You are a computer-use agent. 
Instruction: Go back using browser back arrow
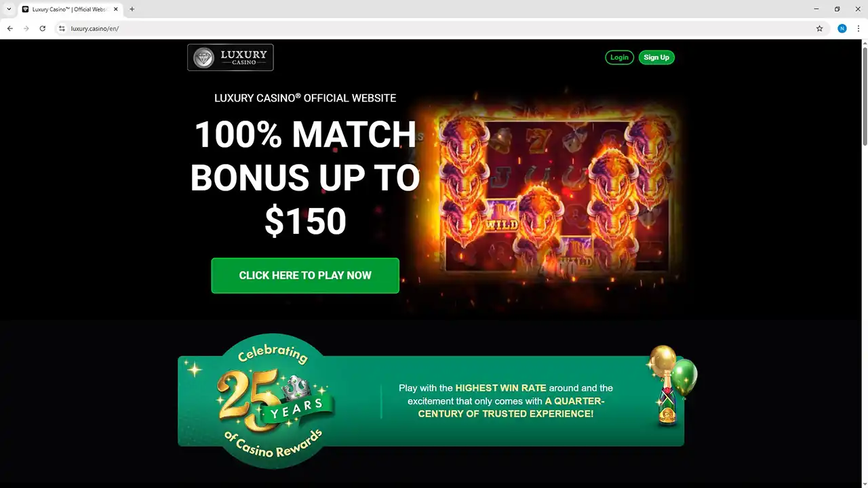(9, 28)
